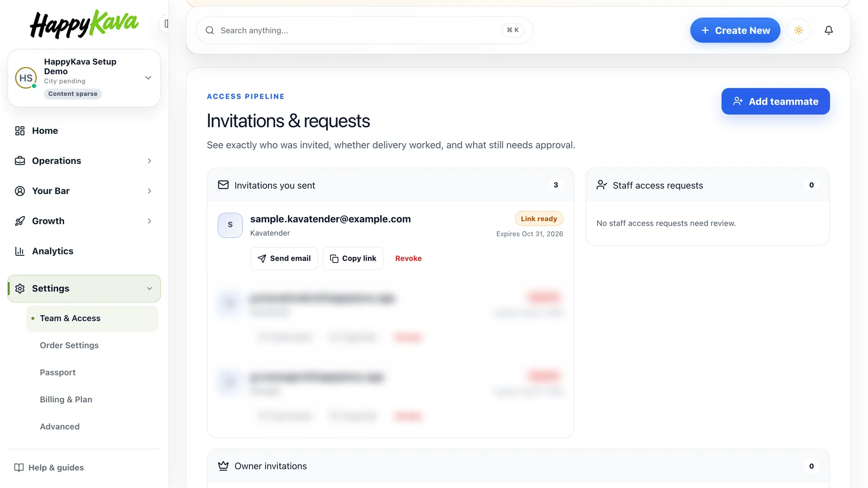868x488 pixels.
Task: Focus the Search anything field
Action: click(x=364, y=30)
